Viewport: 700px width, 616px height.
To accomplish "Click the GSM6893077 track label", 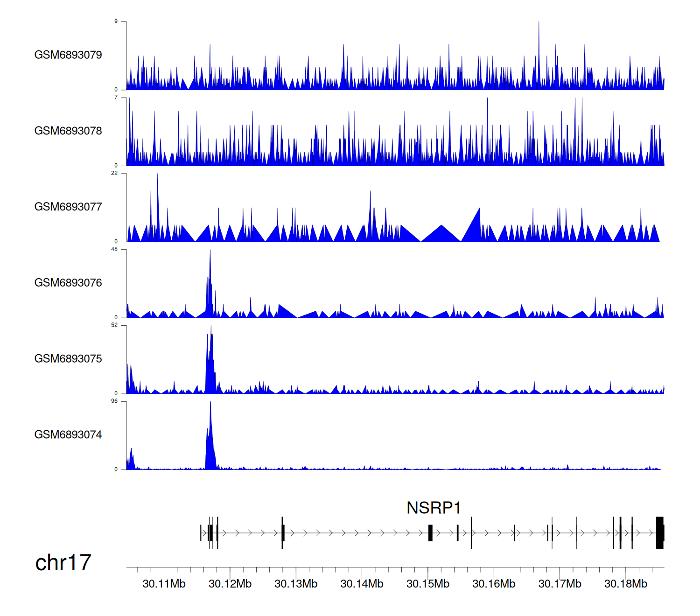I will pyautogui.click(x=68, y=207).
